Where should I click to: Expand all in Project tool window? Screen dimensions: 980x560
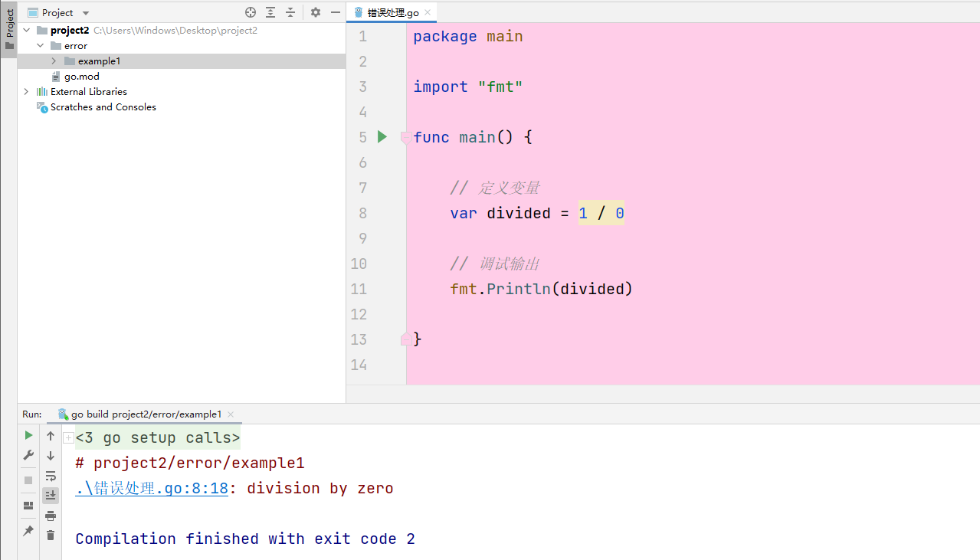(270, 12)
